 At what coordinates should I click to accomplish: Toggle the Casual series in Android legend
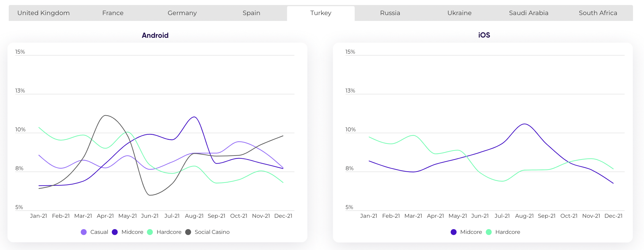pos(99,232)
